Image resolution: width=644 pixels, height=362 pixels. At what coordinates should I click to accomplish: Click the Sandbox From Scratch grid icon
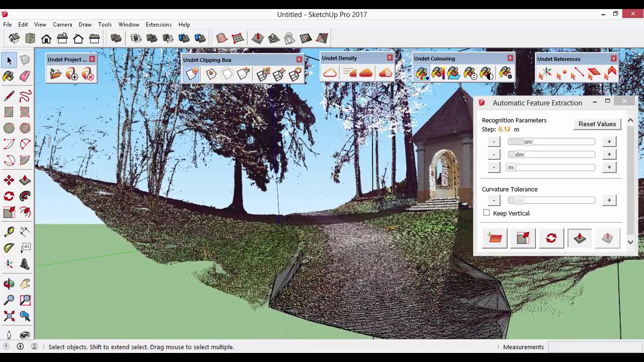[238, 38]
